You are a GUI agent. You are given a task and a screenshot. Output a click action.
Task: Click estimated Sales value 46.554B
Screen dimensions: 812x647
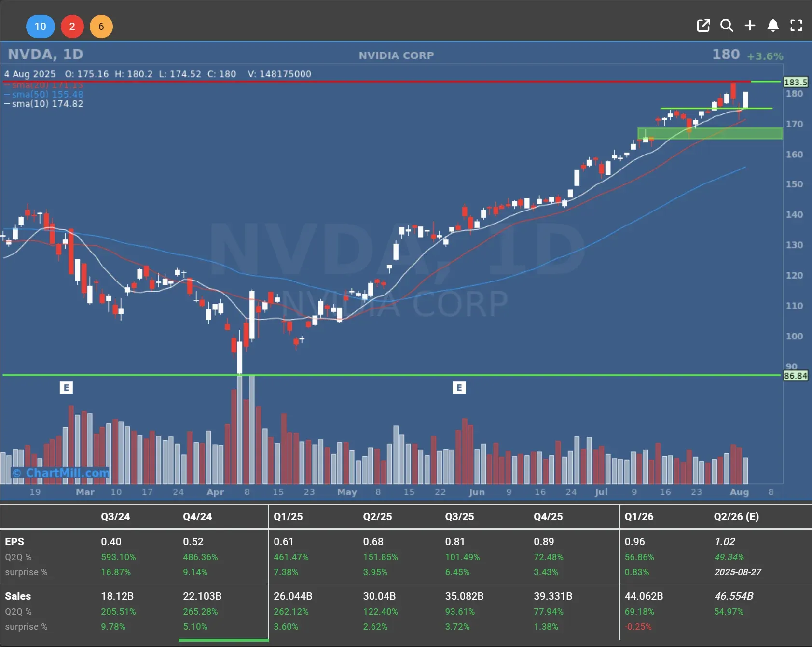point(734,596)
